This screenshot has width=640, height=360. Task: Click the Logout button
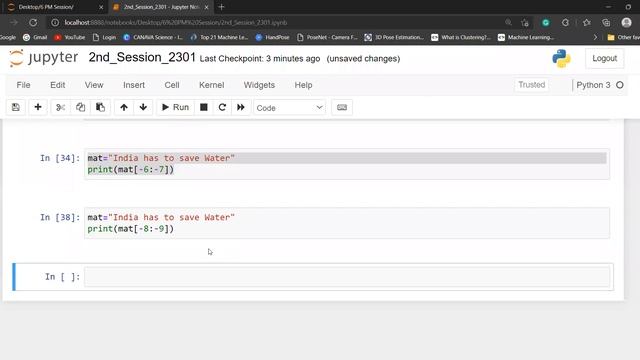coord(604,58)
